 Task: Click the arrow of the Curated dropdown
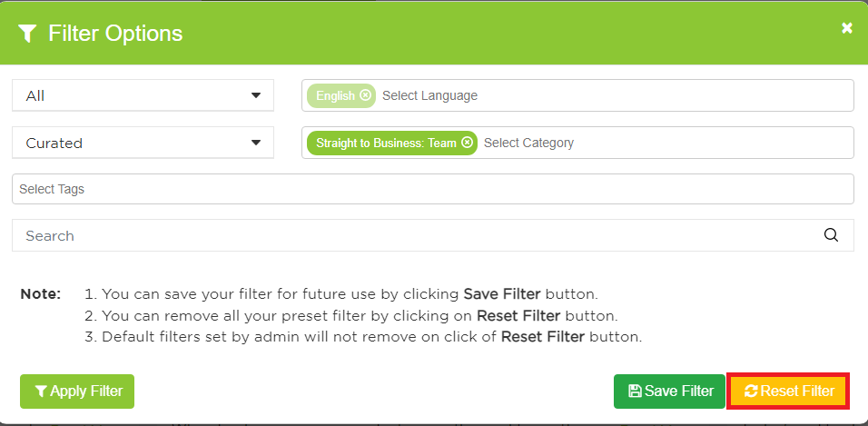255,143
